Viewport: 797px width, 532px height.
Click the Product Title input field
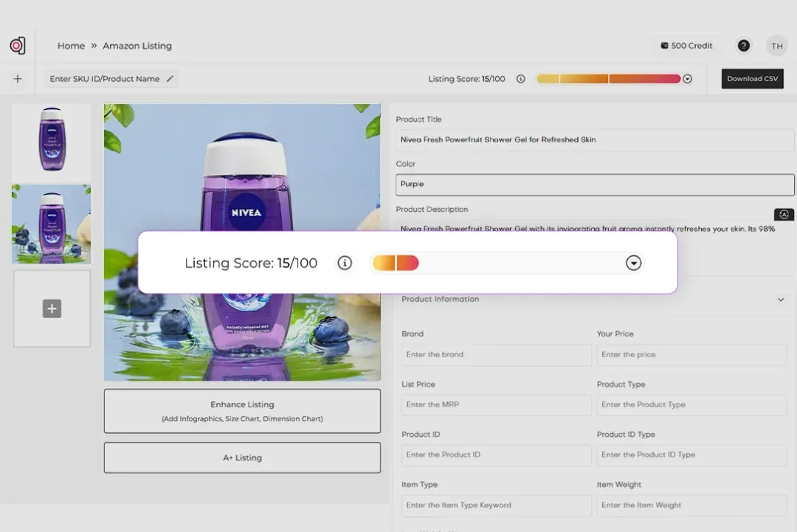pos(595,139)
